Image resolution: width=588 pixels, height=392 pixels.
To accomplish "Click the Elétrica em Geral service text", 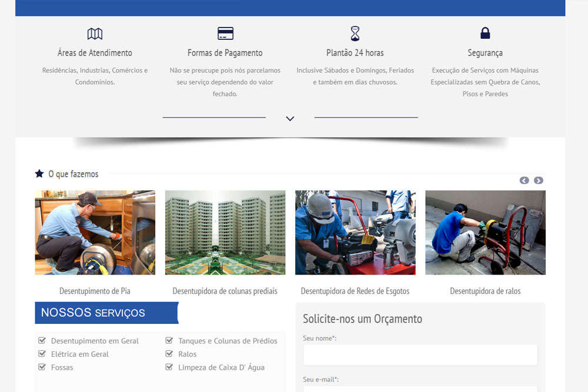I will [80, 354].
